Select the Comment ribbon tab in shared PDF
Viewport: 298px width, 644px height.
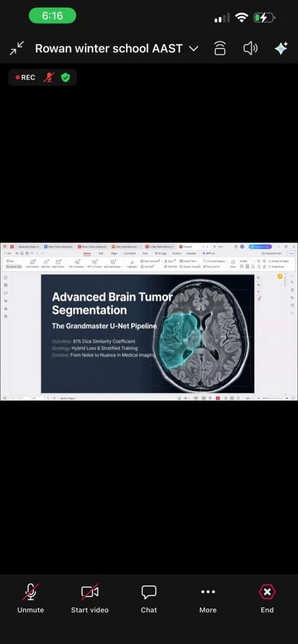(129, 254)
